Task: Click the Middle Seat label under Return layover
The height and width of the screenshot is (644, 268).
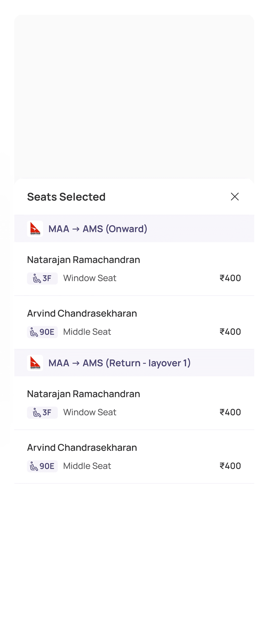Action: pyautogui.click(x=87, y=466)
